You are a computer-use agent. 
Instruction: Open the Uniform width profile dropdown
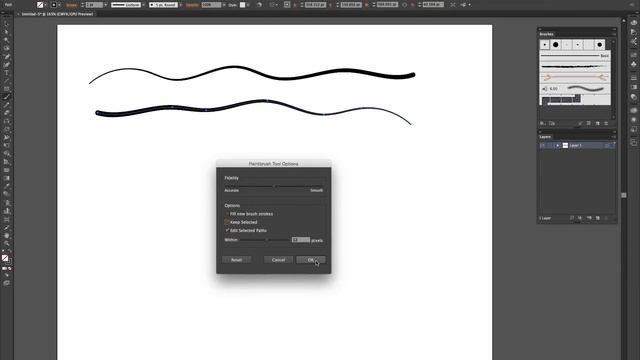[144, 5]
